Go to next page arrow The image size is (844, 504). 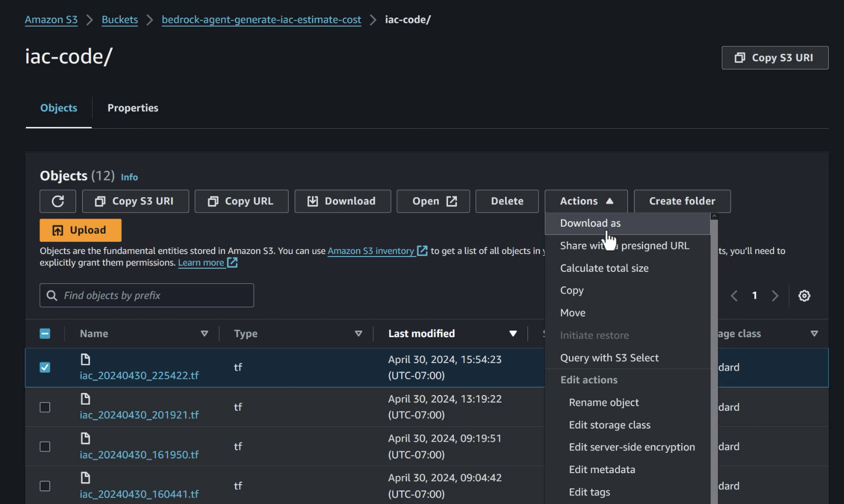click(775, 296)
